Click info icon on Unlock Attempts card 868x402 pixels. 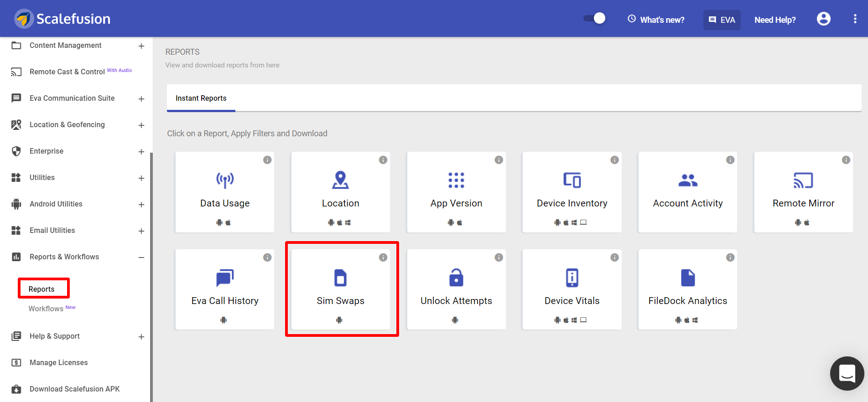(x=499, y=258)
